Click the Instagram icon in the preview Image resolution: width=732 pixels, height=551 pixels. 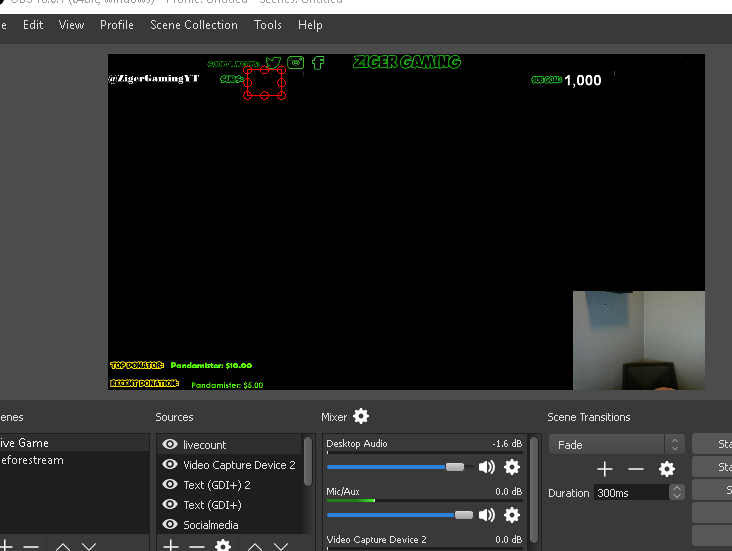296,62
